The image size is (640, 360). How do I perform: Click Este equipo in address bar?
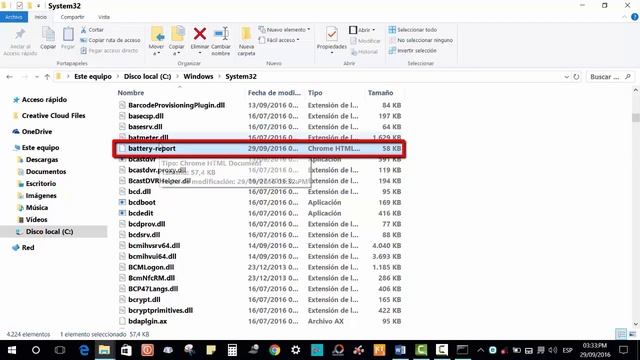pos(93,76)
